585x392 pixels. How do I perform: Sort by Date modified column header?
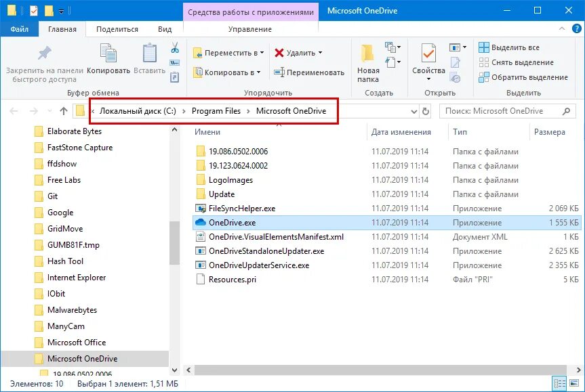click(401, 132)
